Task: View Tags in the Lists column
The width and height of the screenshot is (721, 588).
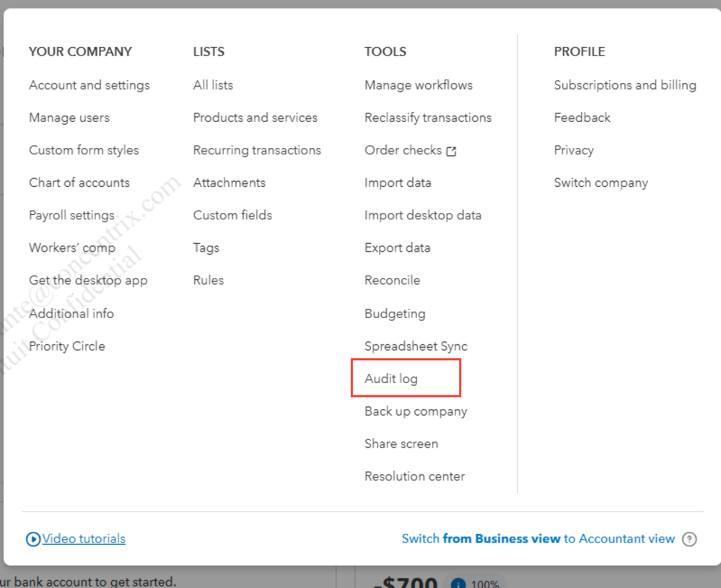Action: click(x=206, y=247)
